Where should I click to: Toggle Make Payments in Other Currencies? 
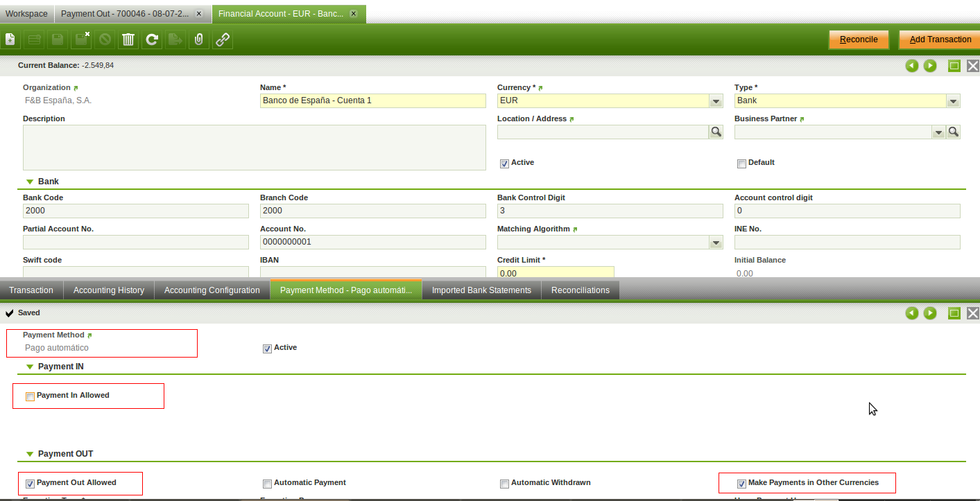coord(741,484)
